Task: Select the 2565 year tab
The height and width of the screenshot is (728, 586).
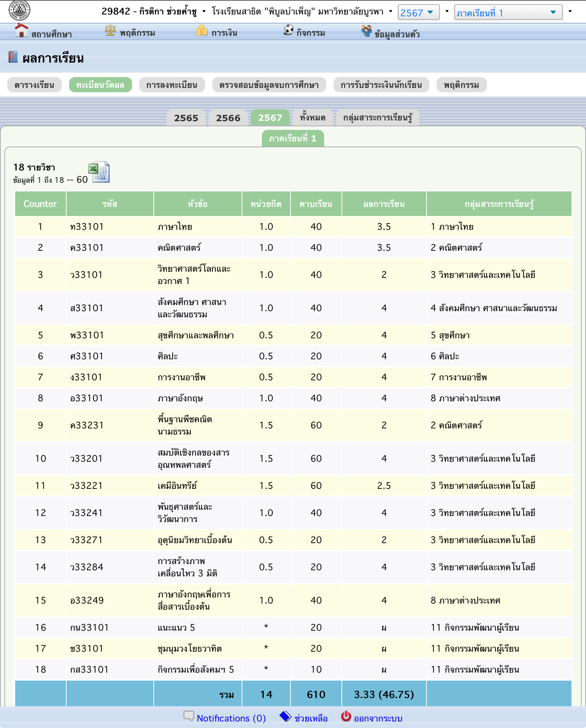Action: coord(186,118)
